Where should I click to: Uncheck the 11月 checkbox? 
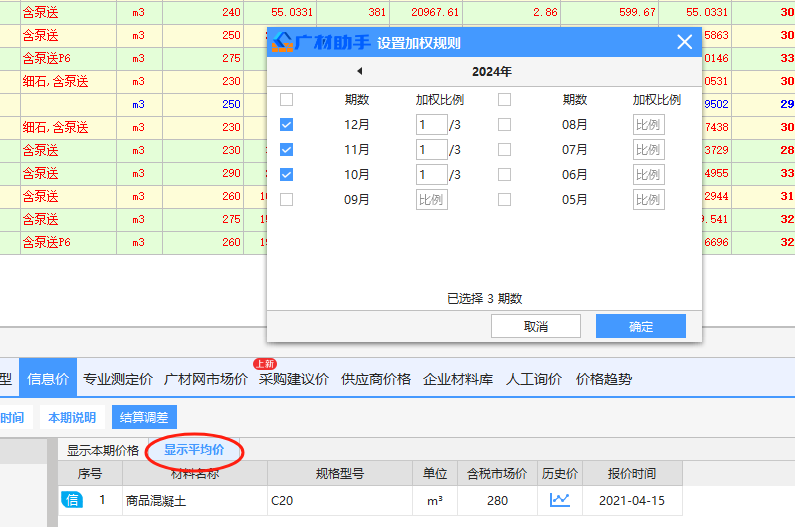click(x=286, y=150)
